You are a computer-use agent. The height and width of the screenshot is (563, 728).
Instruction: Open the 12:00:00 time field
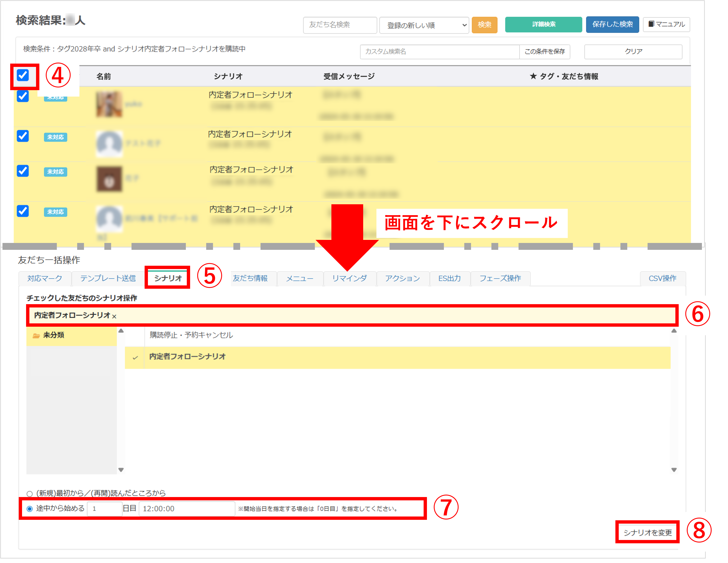pyautogui.click(x=187, y=509)
